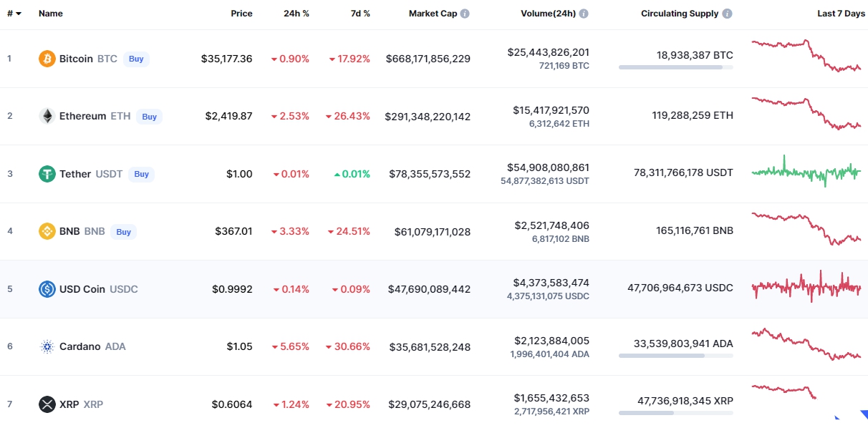Click Bitcoin market cap $668,171,856,229
868x428 pixels.
(428, 59)
